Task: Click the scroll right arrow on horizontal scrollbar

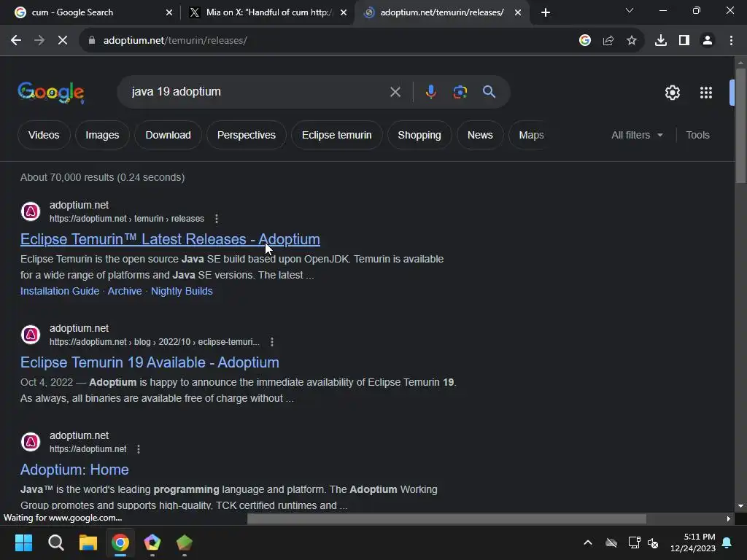Action: (729, 518)
